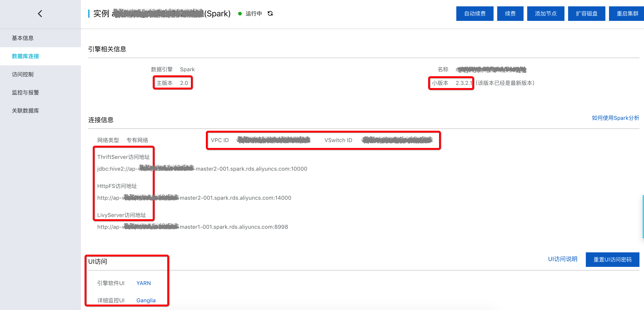The image size is (644, 310).
Task: Click the 运行中 status label
Action: [254, 13]
